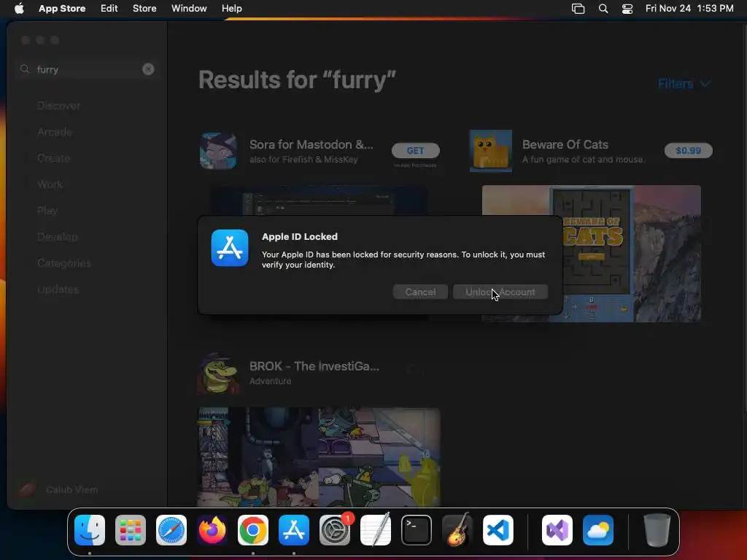
Task: Open the Trash in the Dock
Action: coord(657,530)
